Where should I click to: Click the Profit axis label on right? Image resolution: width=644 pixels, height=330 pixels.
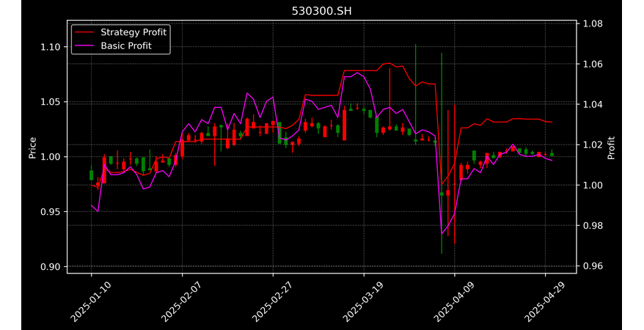611,148
